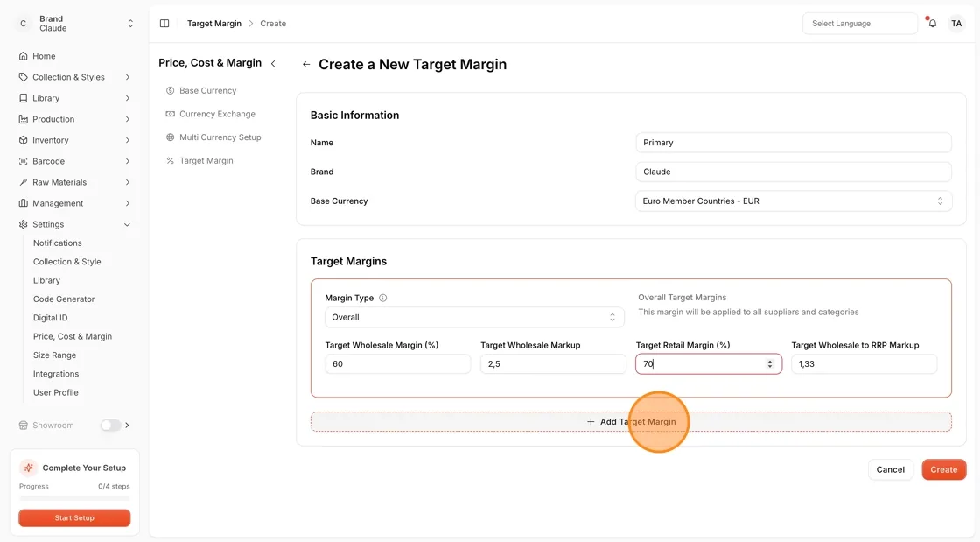Click the Inventory box icon
980x542 pixels.
23,140
